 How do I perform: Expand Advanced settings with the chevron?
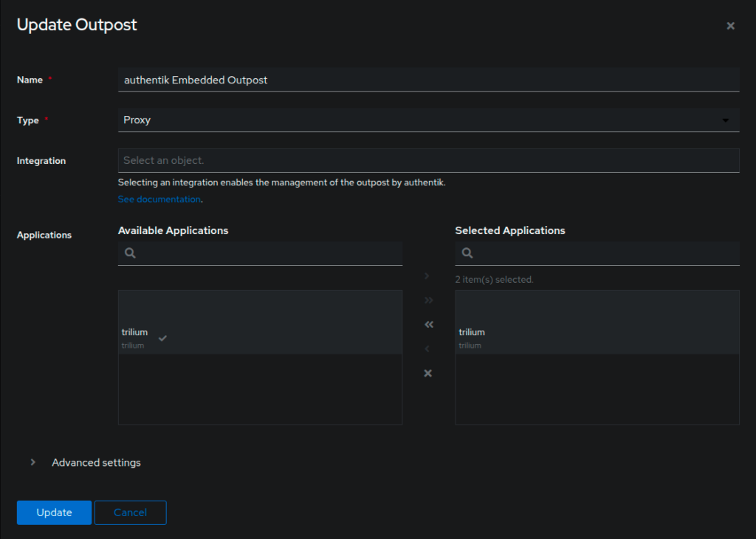(x=32, y=462)
